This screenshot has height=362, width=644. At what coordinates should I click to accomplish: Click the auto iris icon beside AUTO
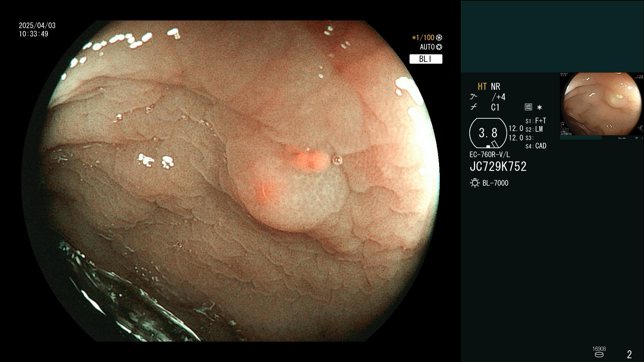439,47
